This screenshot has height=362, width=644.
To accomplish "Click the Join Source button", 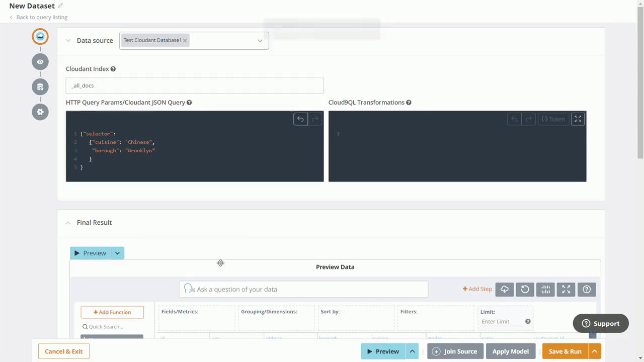I will 455,351.
